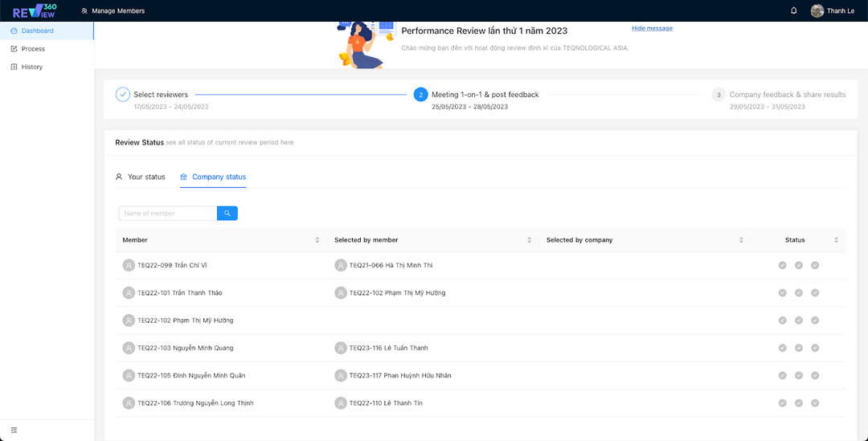868x441 pixels.
Task: Sort the Status column
Action: 836,240
